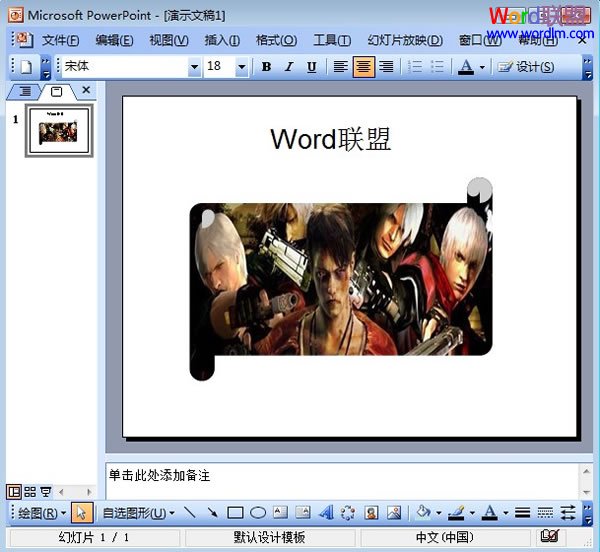600x552 pixels.
Task: Open the 插入(I) menu
Action: pyautogui.click(x=222, y=40)
